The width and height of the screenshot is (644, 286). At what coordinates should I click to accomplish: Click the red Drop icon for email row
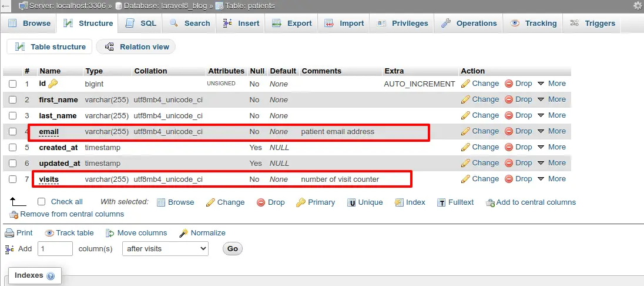coord(509,131)
